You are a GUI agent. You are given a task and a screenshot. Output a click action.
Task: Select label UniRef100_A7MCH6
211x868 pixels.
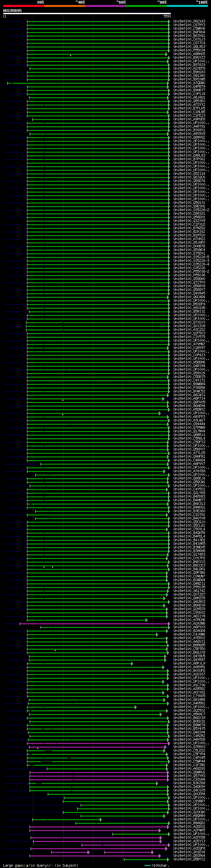pyautogui.click(x=190, y=620)
